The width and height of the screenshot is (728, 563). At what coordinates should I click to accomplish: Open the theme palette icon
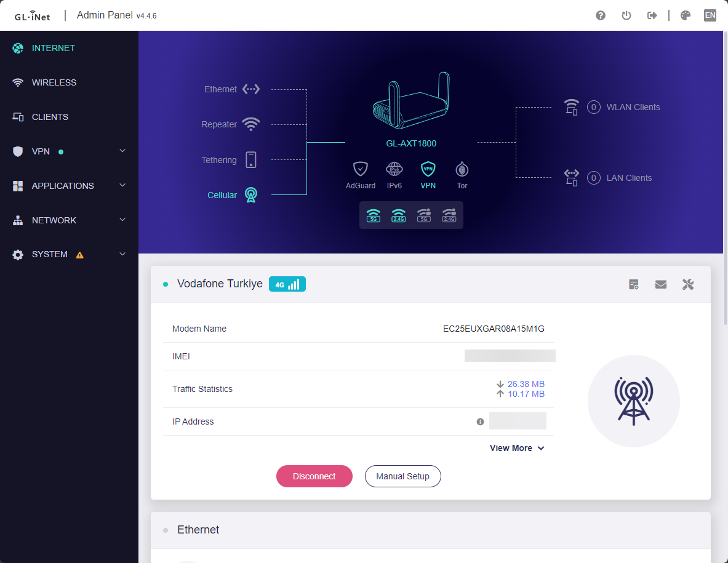(x=686, y=15)
